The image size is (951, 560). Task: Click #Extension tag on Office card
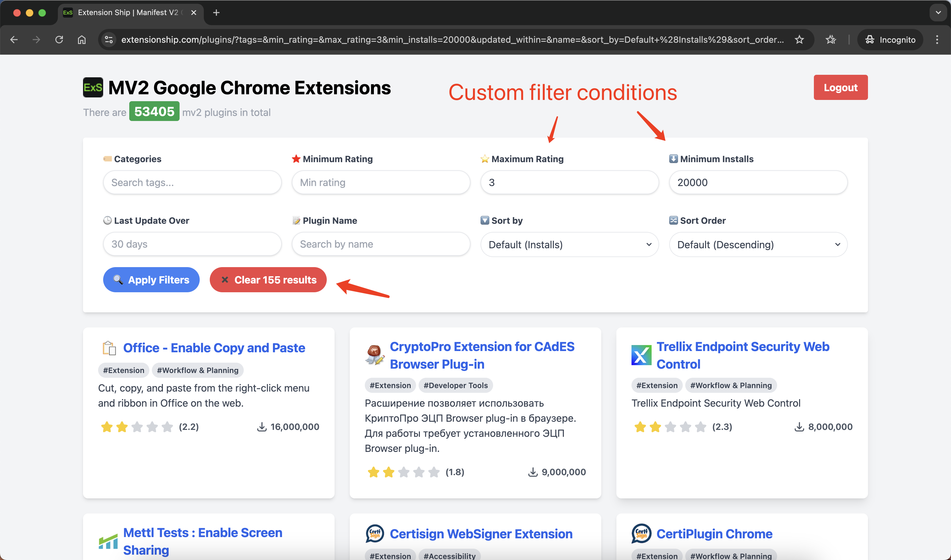pos(124,370)
